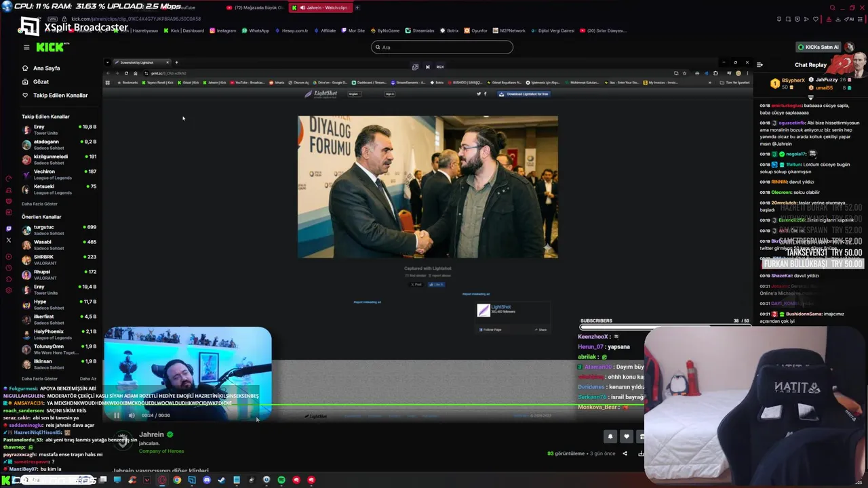Open Opera downloads icon in toolbar
This screenshot has height=488, width=868.
click(838, 19)
